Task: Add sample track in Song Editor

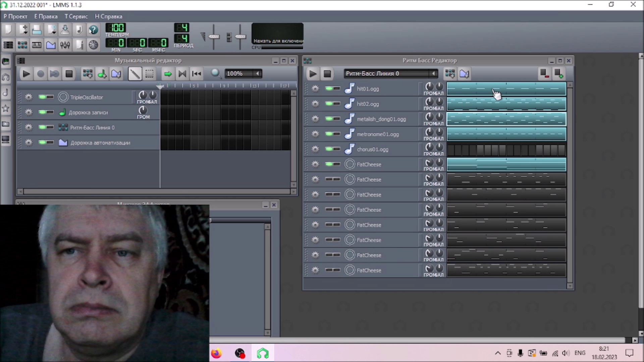Action: (102, 74)
